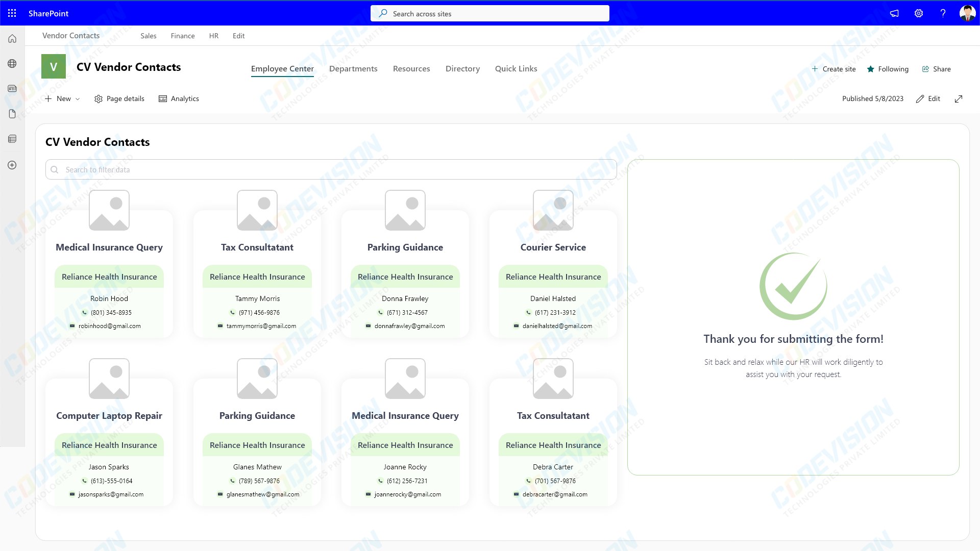Open My sites globe icon in left rail

(x=12, y=64)
